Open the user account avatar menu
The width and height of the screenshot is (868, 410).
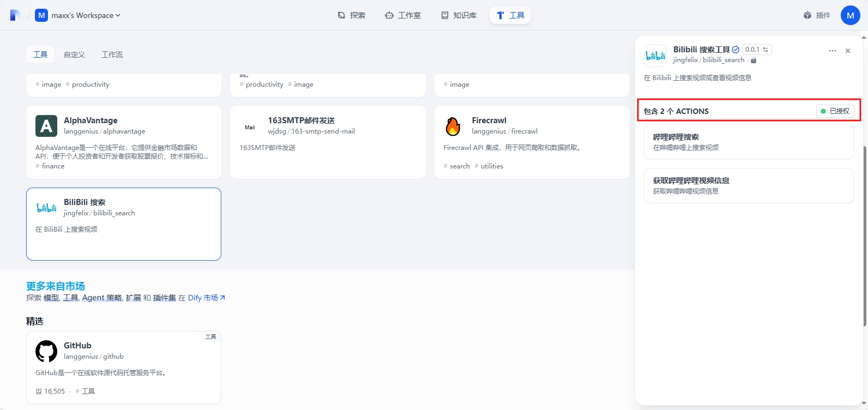pos(850,15)
